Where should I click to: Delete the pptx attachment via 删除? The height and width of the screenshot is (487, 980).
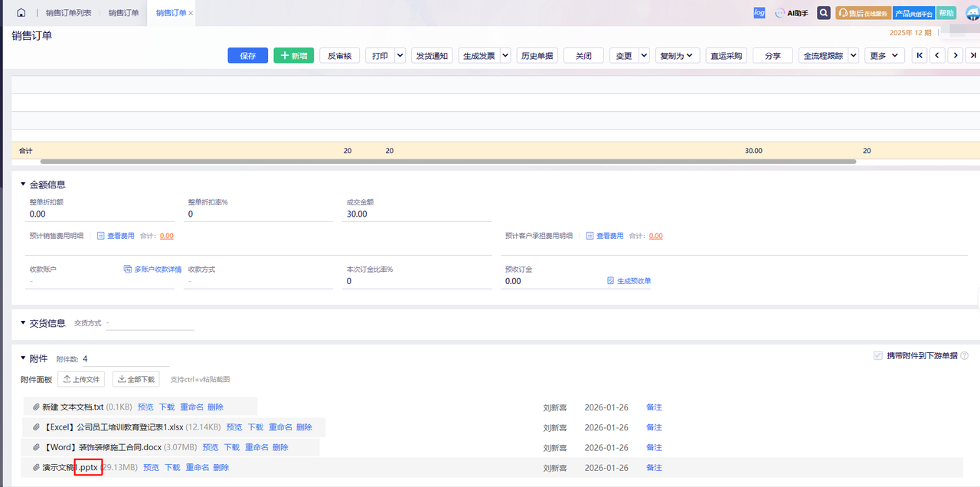click(x=220, y=467)
